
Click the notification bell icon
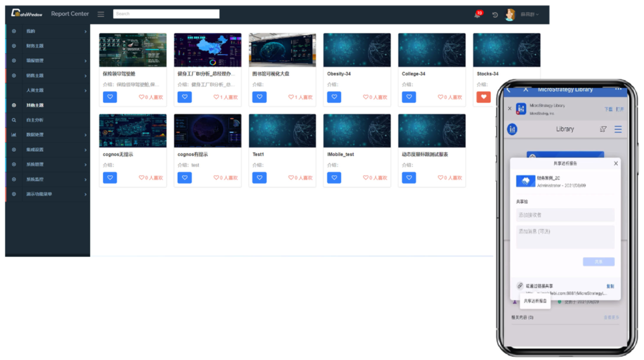(477, 15)
